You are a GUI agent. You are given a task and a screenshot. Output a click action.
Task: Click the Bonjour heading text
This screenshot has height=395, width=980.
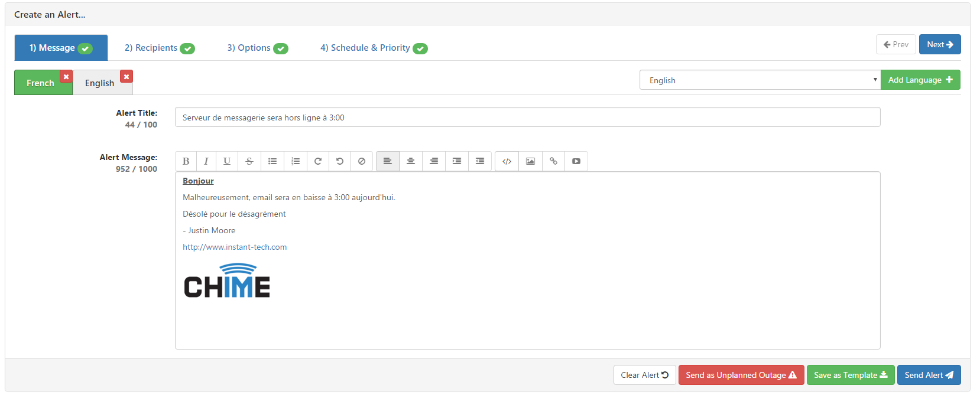pos(198,181)
